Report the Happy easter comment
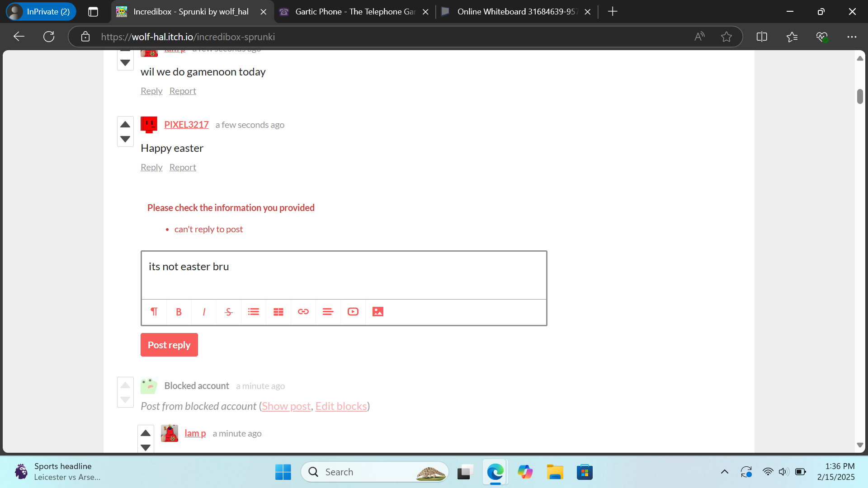The image size is (868, 488). [x=183, y=167]
